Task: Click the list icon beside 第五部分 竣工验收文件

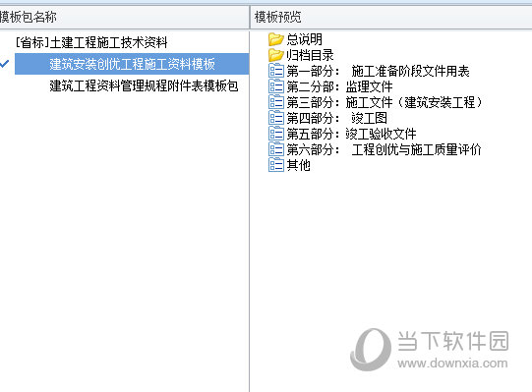Action: pyautogui.click(x=276, y=134)
